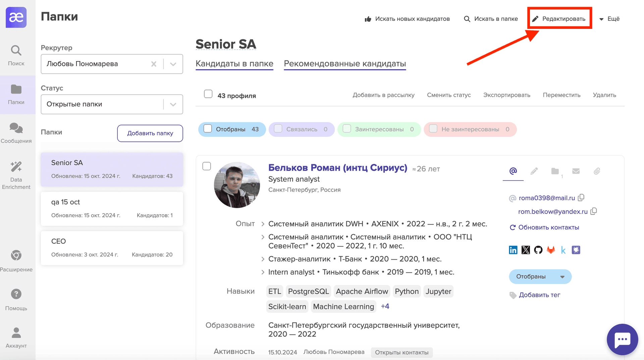The width and height of the screenshot is (644, 360).
Task: Select all 43 profiles checkbox
Action: point(208,94)
